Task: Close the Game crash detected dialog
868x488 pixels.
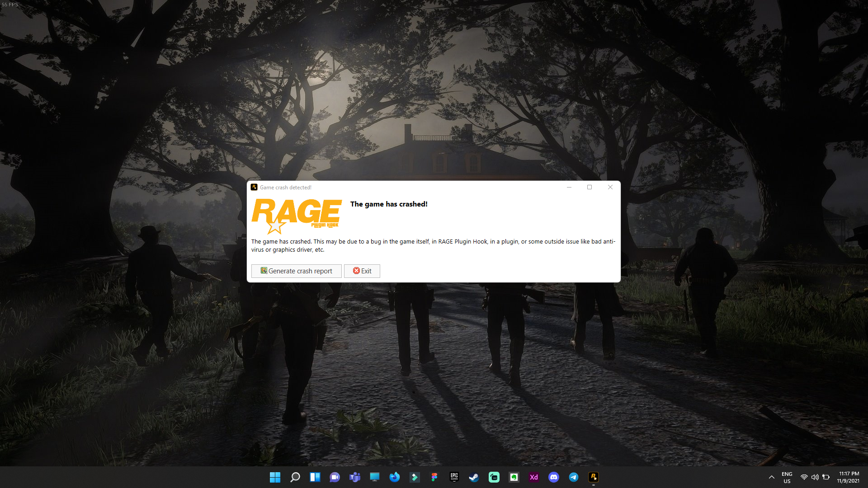Action: click(610, 187)
